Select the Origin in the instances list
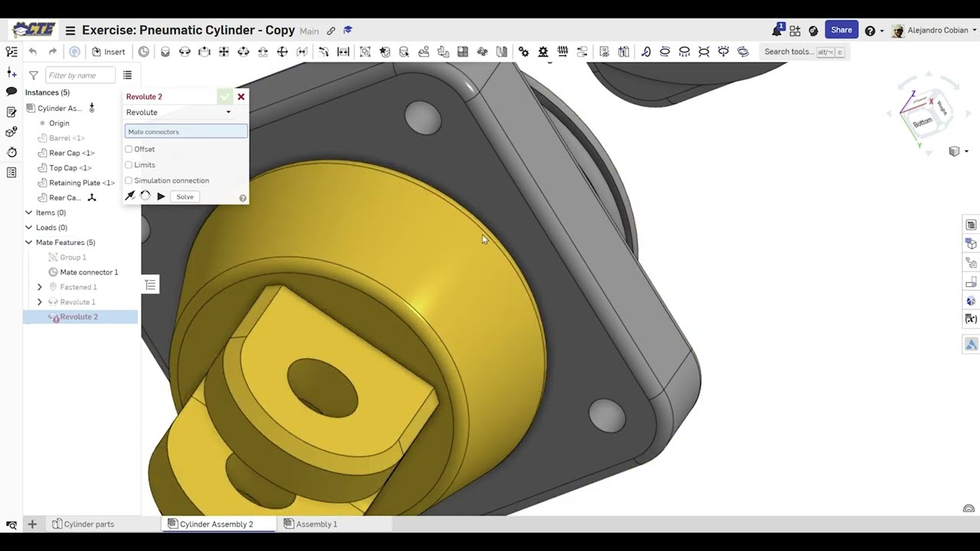This screenshot has height=551, width=980. (x=59, y=123)
